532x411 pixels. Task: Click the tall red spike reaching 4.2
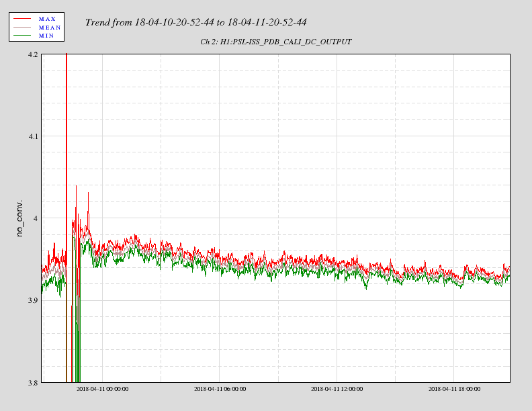[66, 101]
